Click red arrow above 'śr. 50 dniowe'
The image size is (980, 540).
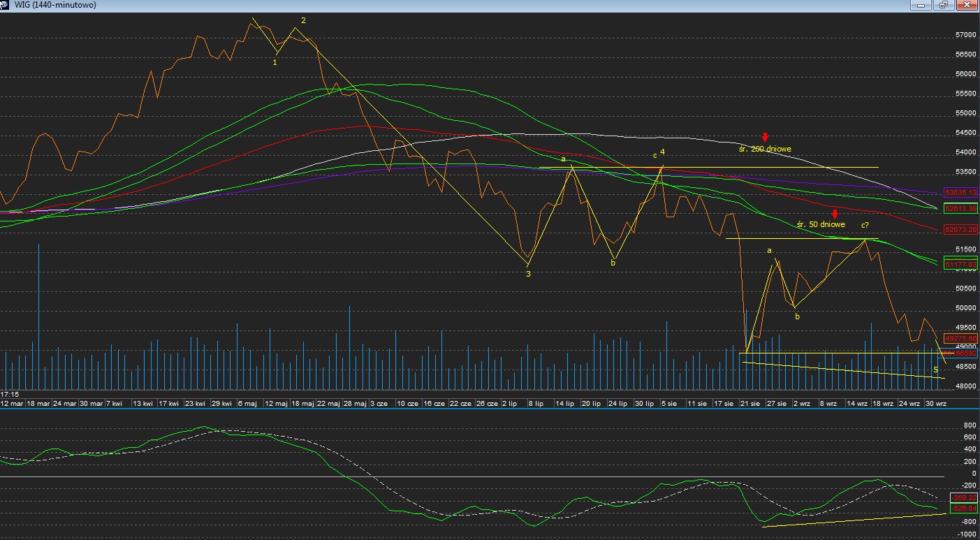834,214
